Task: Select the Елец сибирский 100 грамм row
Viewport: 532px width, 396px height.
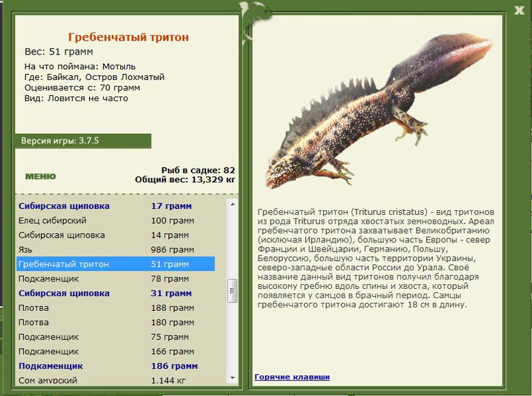Action: point(116,220)
